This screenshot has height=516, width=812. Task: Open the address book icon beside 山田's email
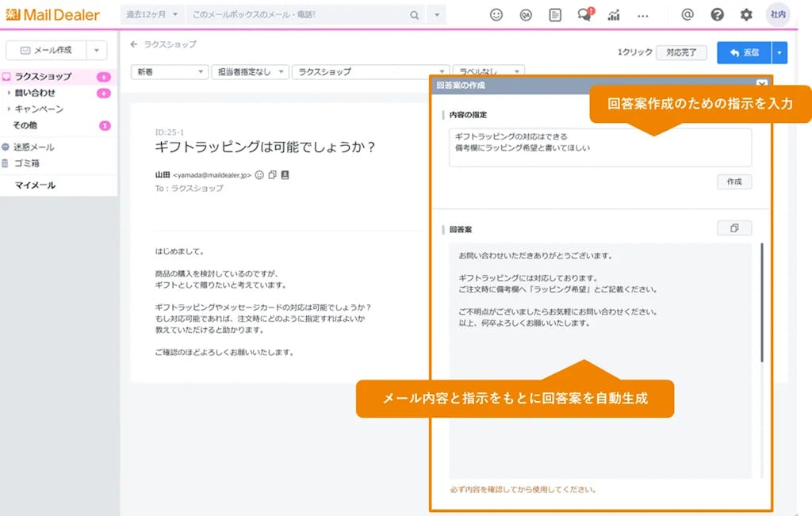tap(285, 174)
